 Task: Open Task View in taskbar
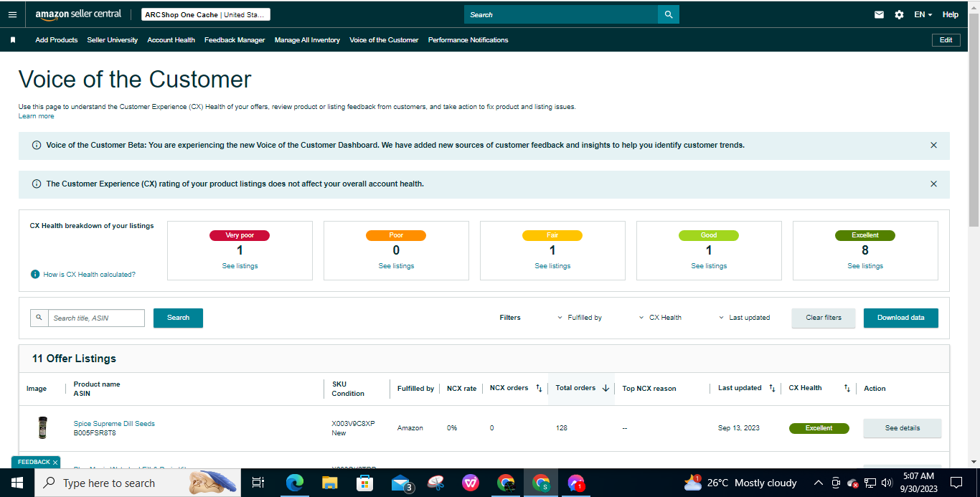pyautogui.click(x=258, y=483)
